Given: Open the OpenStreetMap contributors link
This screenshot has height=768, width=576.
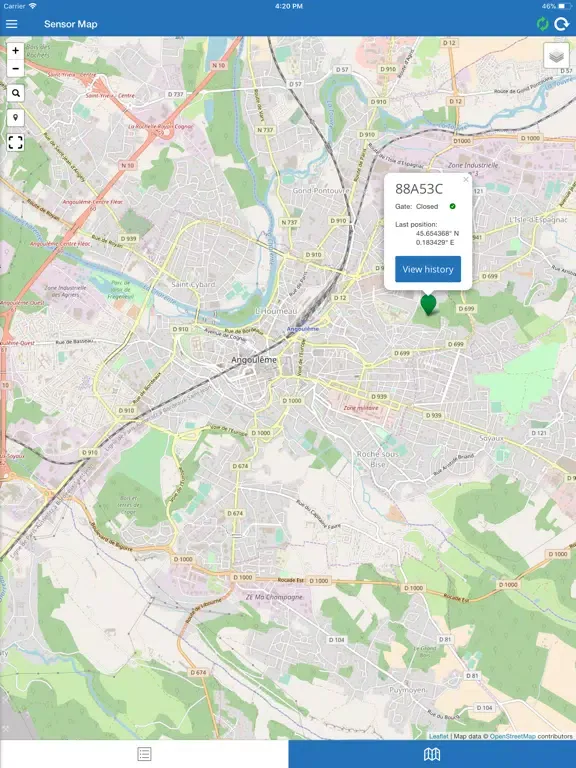Looking at the screenshot, I should (x=513, y=736).
